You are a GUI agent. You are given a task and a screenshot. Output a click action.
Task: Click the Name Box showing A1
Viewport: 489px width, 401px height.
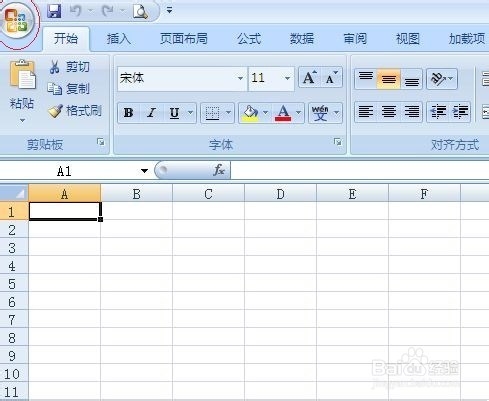69,171
